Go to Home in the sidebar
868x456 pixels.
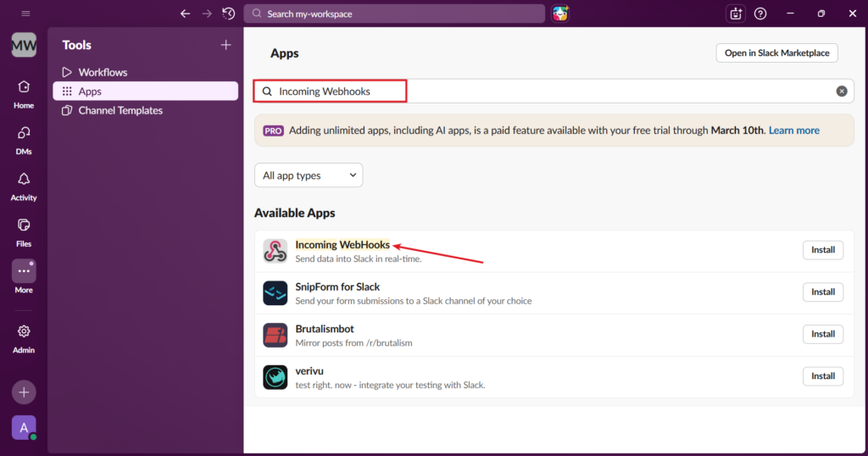24,94
